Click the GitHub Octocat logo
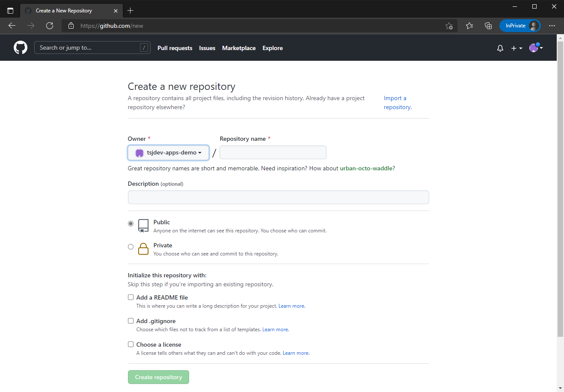The image size is (564, 392). (x=21, y=48)
